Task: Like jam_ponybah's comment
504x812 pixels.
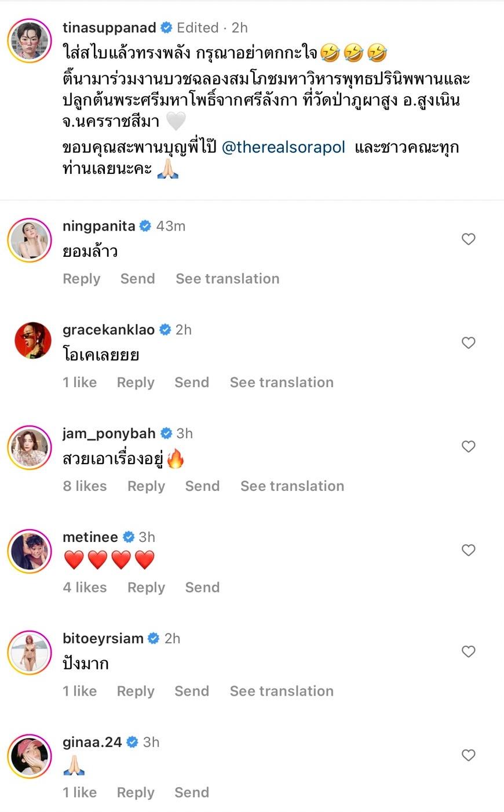Action: [468, 446]
